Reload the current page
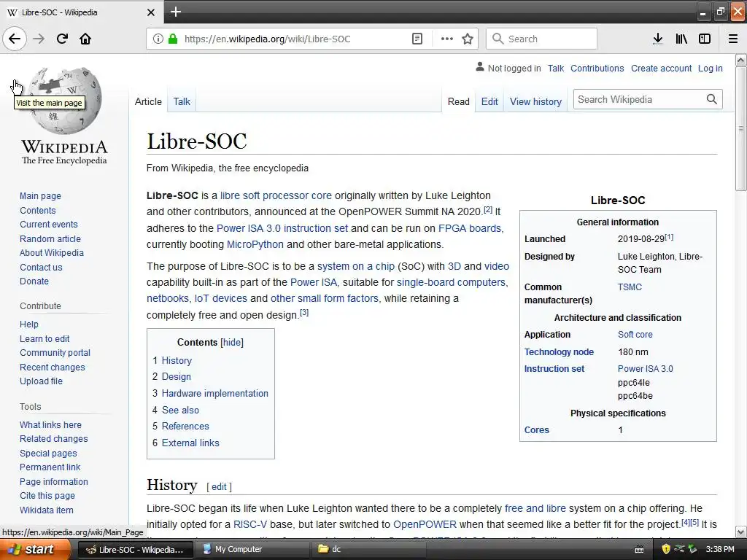Viewport: 747px width, 560px height. click(62, 39)
